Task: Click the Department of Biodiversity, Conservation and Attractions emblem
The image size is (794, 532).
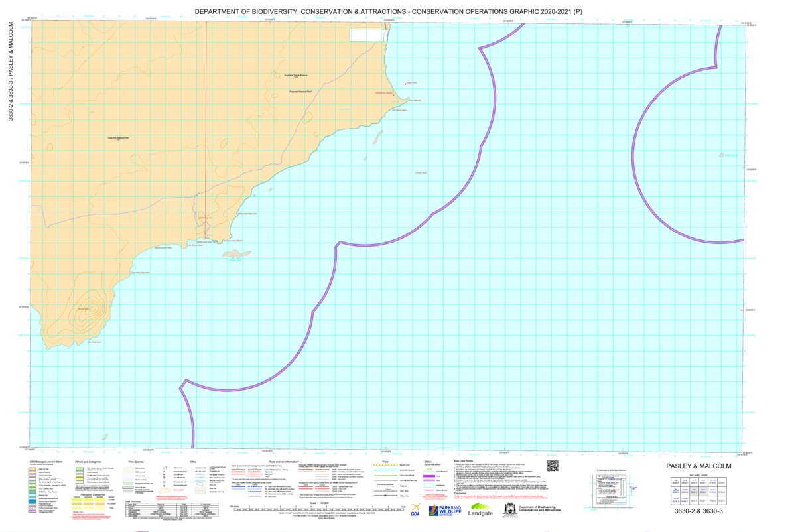Action: (x=539, y=509)
